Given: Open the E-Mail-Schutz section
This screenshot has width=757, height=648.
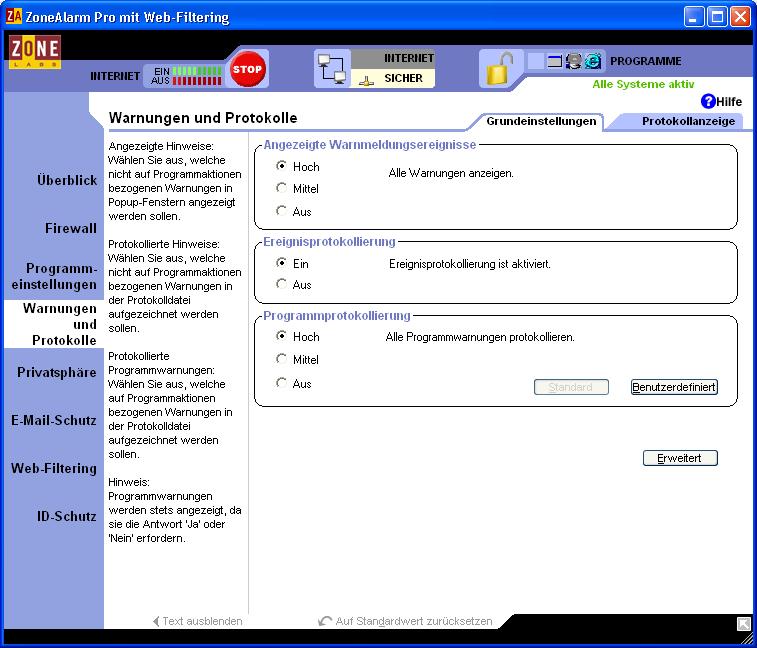Looking at the screenshot, I should coord(54,420).
